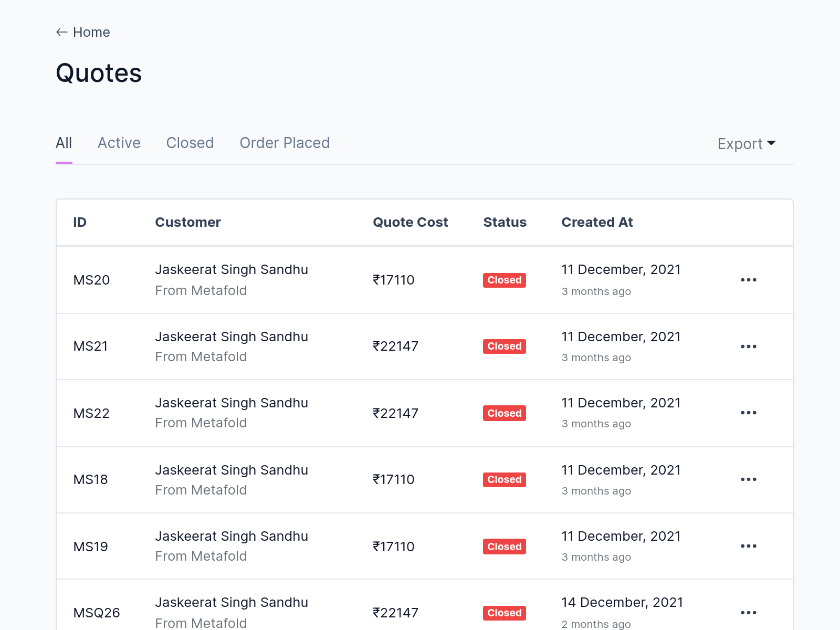Click customer Jaskeerat Singh Sandhu in MS19 row
840x630 pixels.
point(232,536)
